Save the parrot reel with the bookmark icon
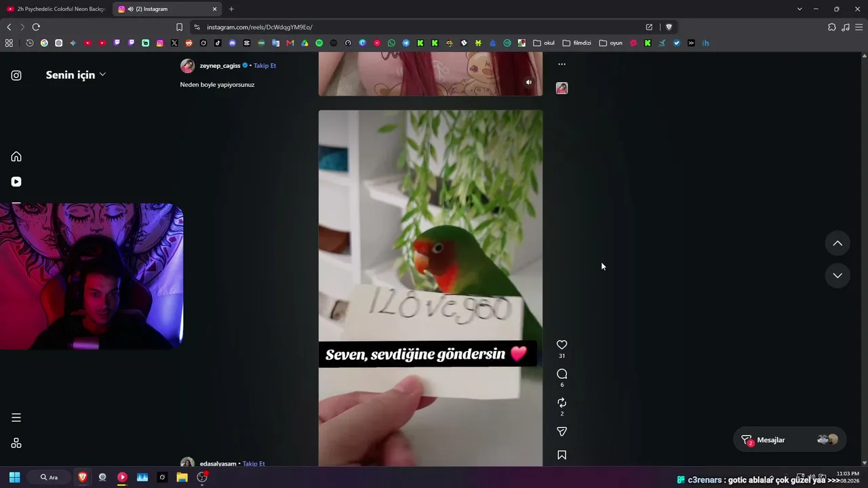Image resolution: width=868 pixels, height=488 pixels. tap(561, 455)
